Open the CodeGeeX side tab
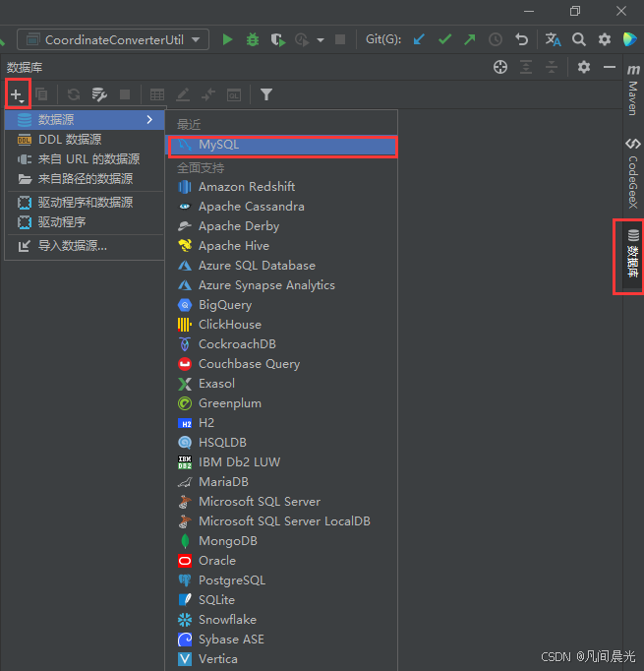644x671 pixels. pos(633,173)
